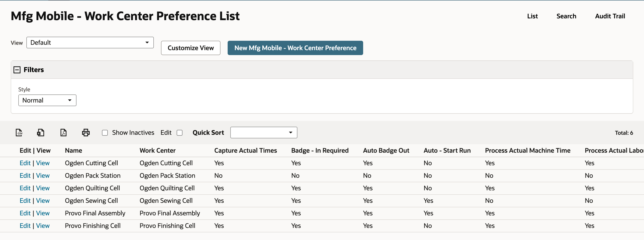Open the View dropdown showing Default
644x240 pixels.
pos(90,43)
